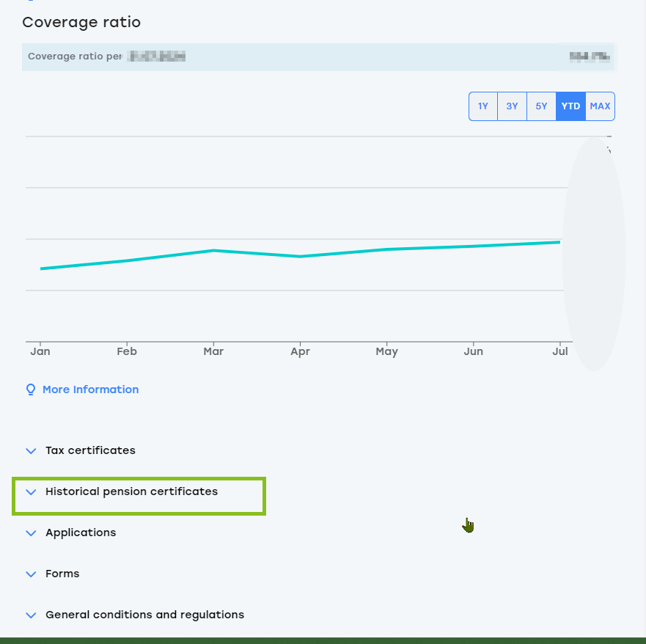This screenshot has width=646, height=644.
Task: Click the Coverage ratio per date row
Action: [318, 56]
